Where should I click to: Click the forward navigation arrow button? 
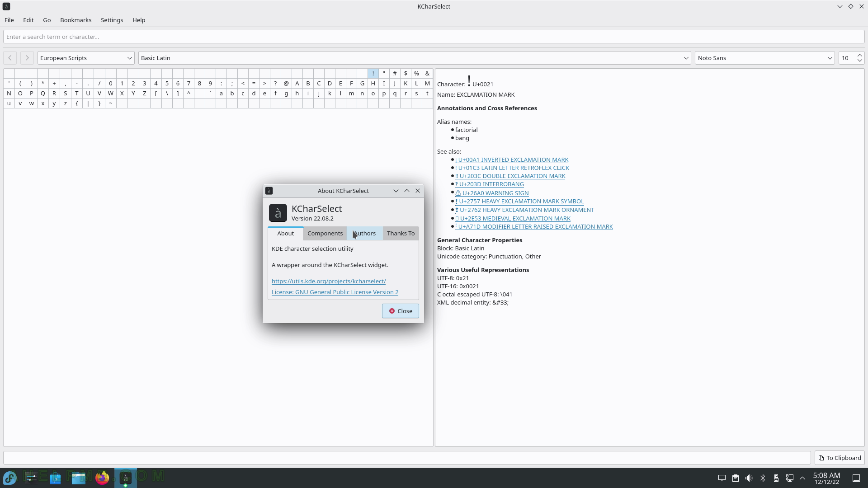click(27, 58)
